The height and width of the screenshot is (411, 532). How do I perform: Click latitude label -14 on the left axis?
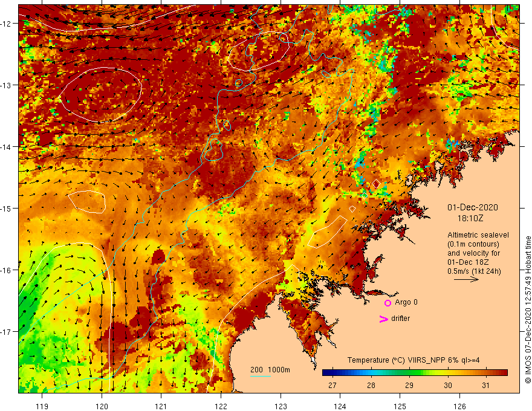coord(6,147)
